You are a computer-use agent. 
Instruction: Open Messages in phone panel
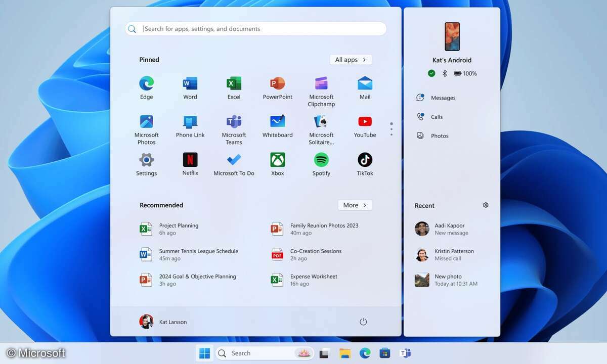[x=436, y=98]
